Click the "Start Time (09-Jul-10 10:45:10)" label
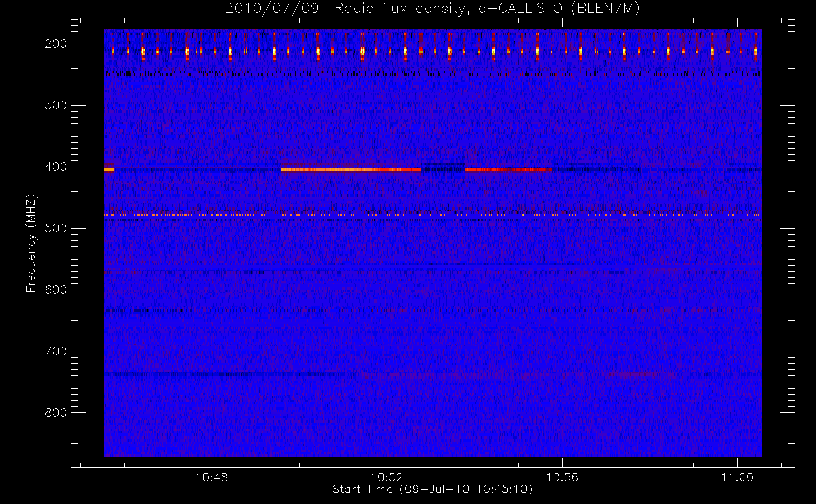This screenshot has width=816, height=504. tap(433, 489)
